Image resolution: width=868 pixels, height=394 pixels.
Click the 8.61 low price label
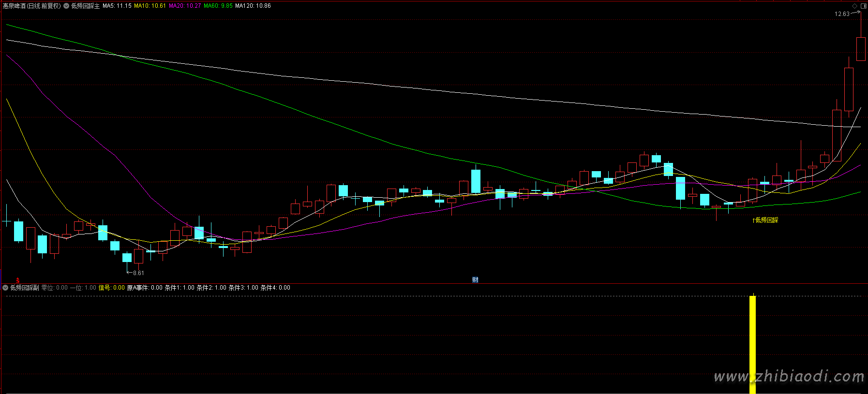(138, 273)
